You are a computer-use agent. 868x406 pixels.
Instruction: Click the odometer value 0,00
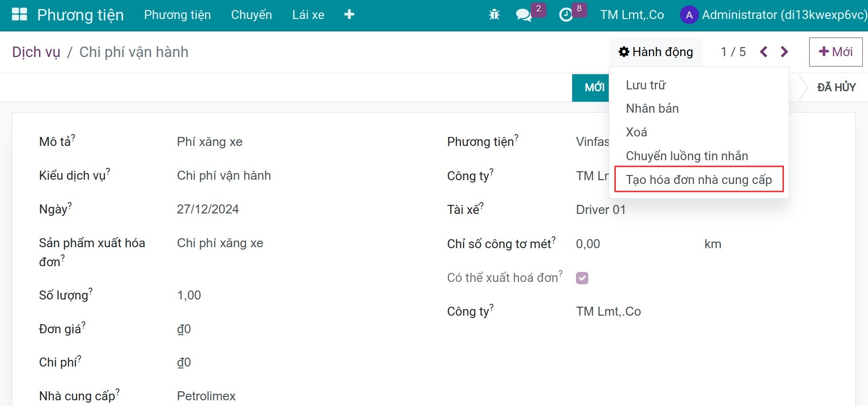click(588, 244)
